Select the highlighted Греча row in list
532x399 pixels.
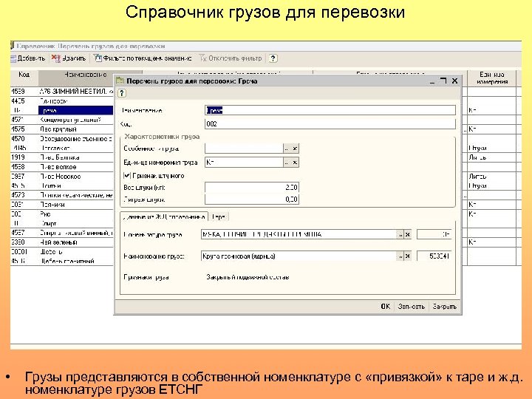(62, 110)
